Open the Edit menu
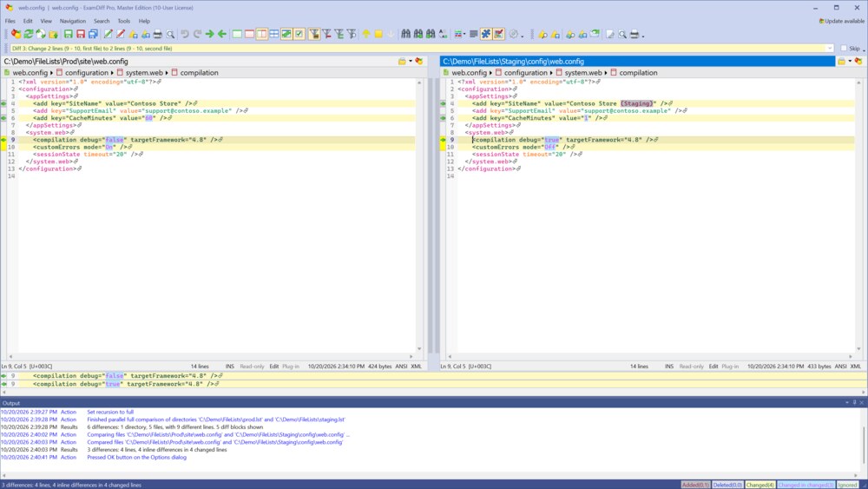 pyautogui.click(x=28, y=21)
